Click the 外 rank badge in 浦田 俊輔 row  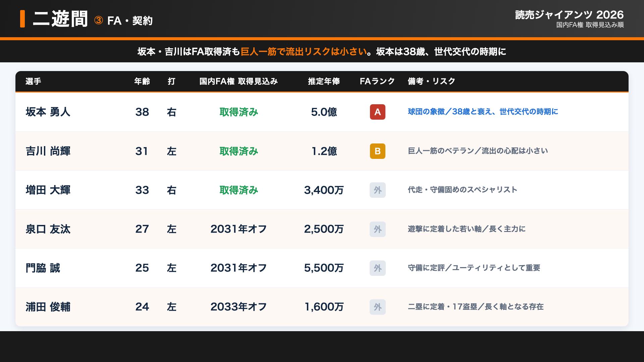click(377, 307)
